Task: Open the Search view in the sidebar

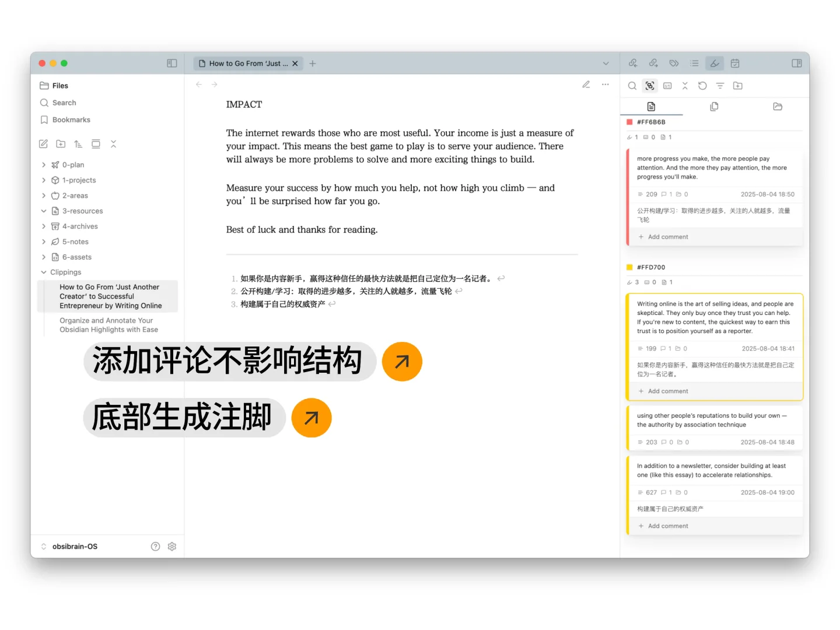Action: tap(58, 103)
